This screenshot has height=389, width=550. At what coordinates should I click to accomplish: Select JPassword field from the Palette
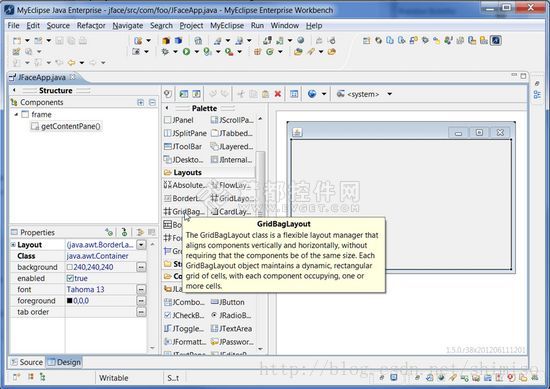point(232,342)
